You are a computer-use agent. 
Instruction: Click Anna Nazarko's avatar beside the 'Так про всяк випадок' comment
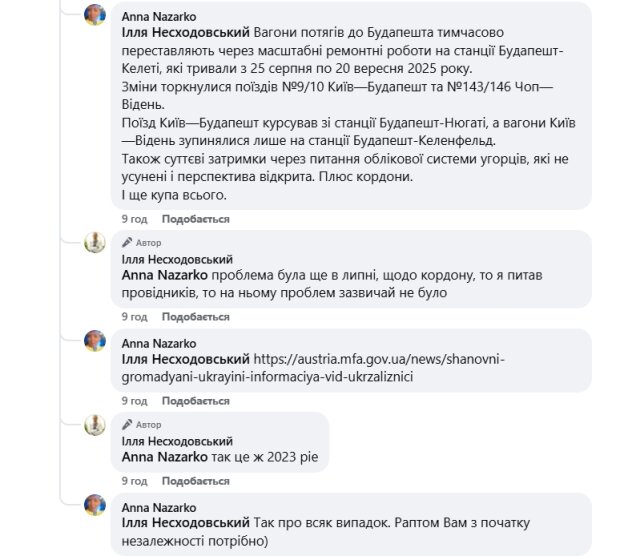pyautogui.click(x=95, y=505)
